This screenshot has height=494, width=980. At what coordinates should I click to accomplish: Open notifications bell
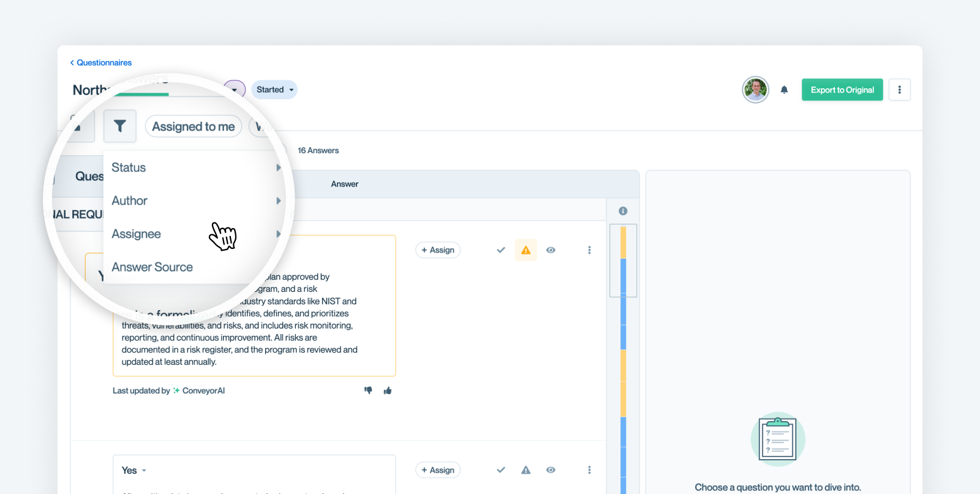point(784,89)
